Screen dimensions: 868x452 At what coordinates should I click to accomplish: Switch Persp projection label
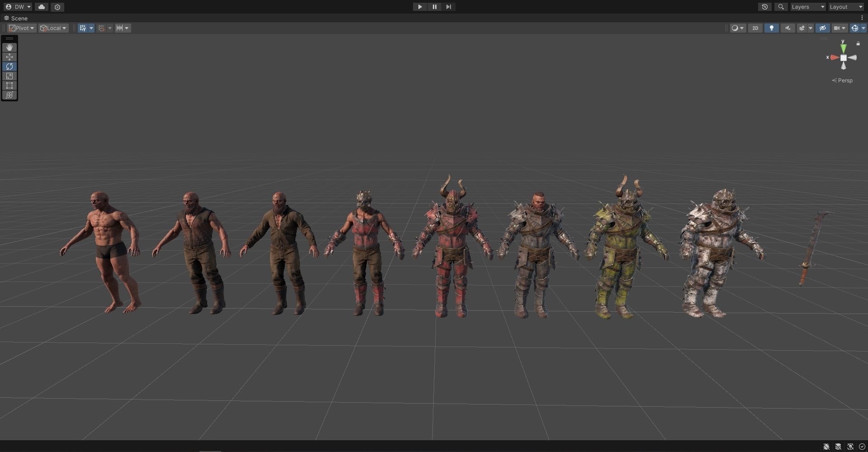pos(842,81)
